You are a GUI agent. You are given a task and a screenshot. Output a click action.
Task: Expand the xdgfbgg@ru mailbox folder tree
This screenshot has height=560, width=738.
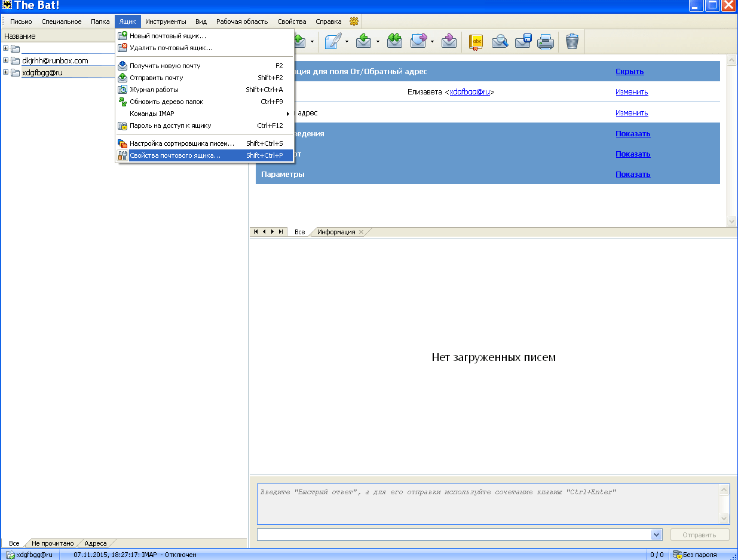click(6, 72)
